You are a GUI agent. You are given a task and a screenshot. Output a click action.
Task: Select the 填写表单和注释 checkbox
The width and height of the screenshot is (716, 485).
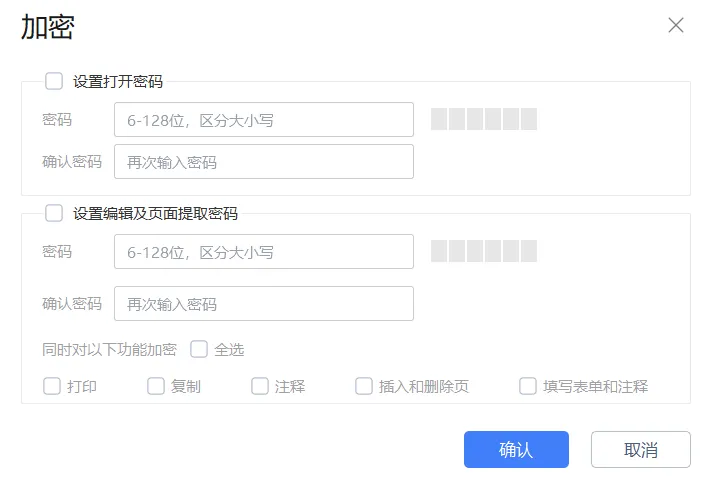(x=528, y=386)
